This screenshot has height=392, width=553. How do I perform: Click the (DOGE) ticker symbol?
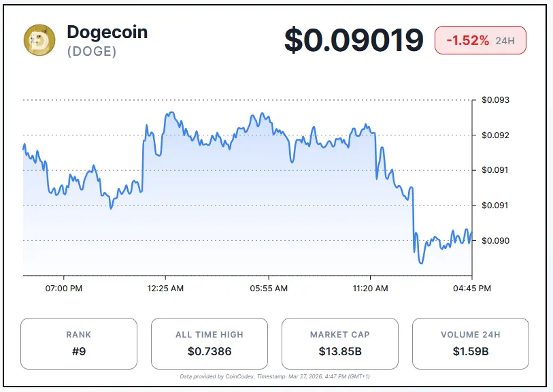point(92,52)
